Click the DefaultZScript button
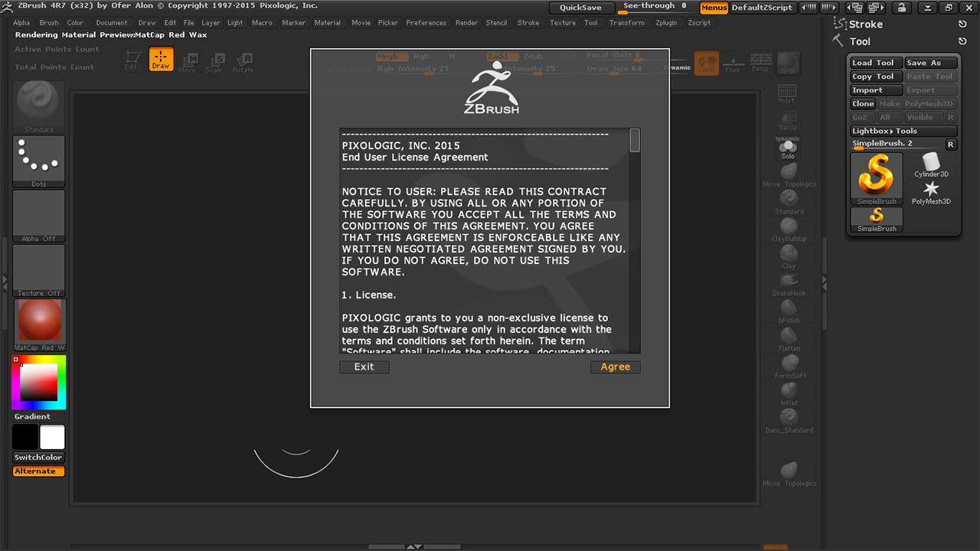 point(763,8)
